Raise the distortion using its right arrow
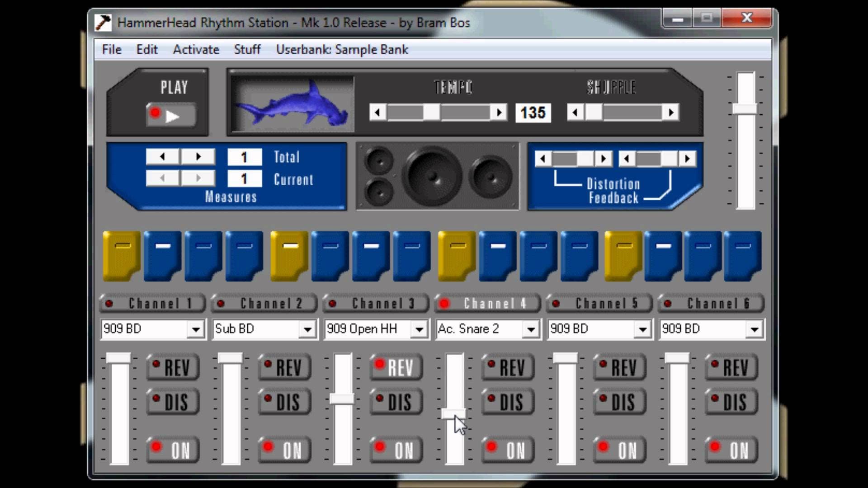The width and height of the screenshot is (868, 488). (603, 159)
